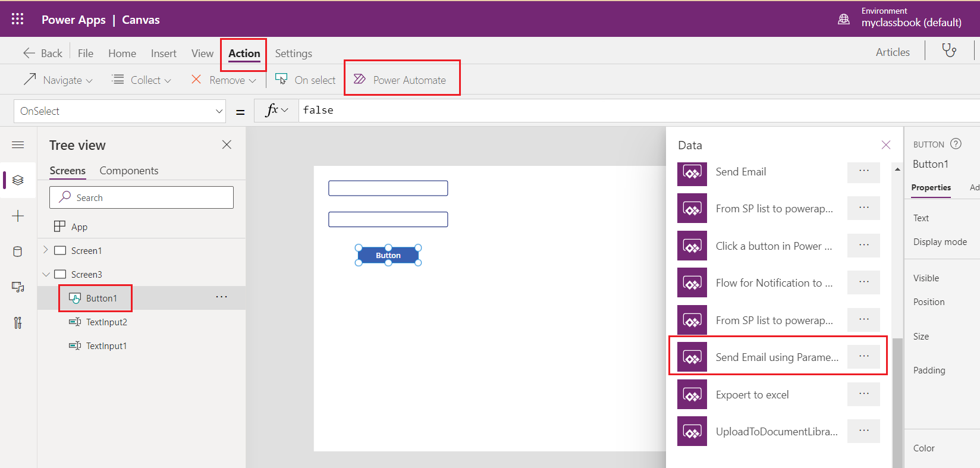Open the Advanced tools icon in left rail
Image resolution: width=980 pixels, height=468 pixels.
click(18, 322)
